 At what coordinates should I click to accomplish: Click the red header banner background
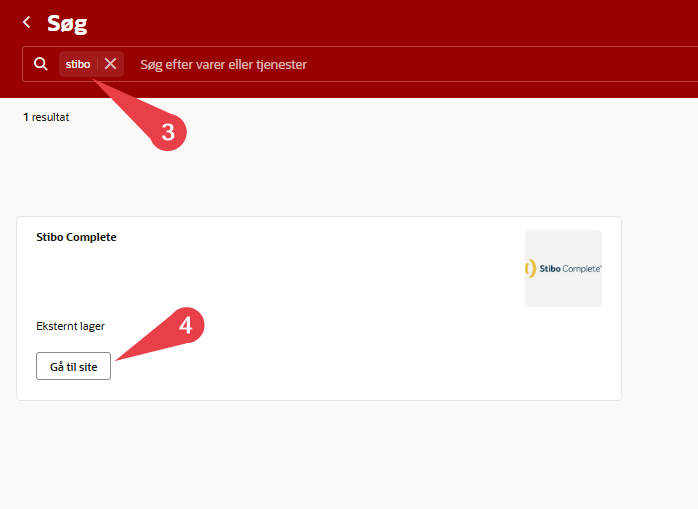pyautogui.click(x=400, y=22)
